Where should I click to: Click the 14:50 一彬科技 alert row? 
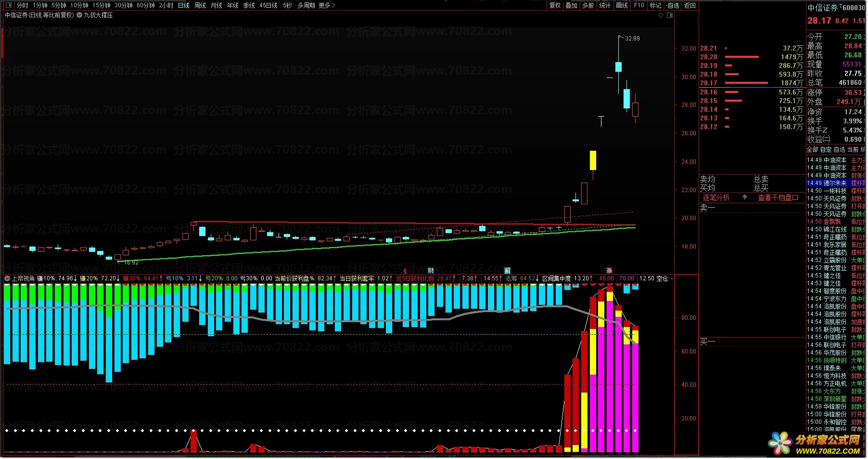836,191
